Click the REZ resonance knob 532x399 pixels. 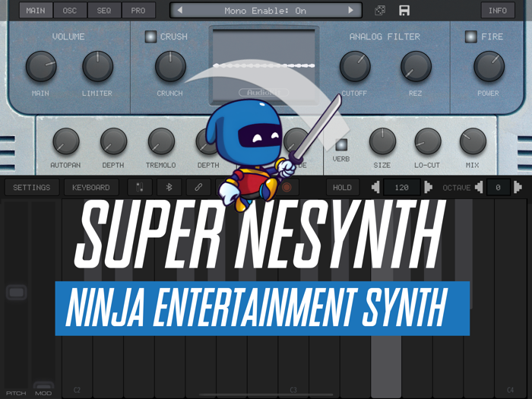pos(416,67)
